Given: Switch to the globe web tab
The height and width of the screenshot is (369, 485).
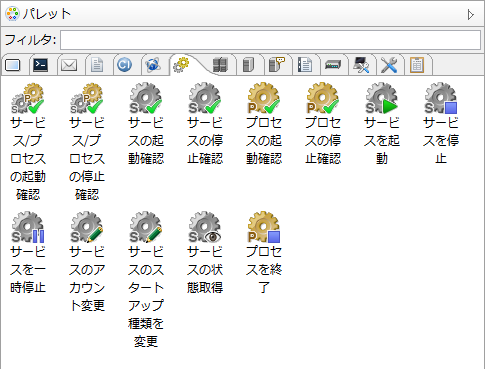Looking at the screenshot, I should pos(153,65).
